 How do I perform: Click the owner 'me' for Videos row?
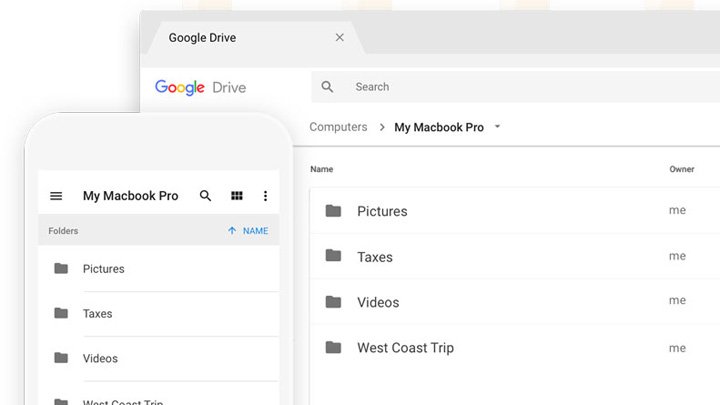[677, 300]
